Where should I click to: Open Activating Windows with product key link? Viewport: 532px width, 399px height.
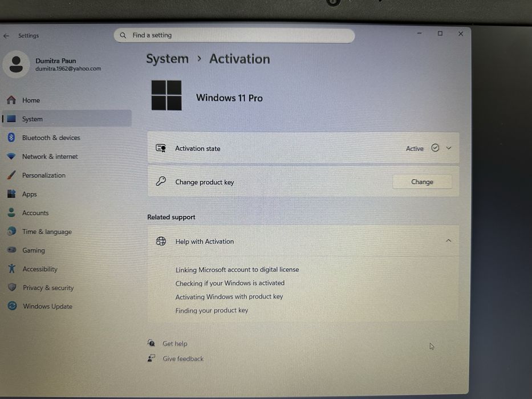(229, 296)
